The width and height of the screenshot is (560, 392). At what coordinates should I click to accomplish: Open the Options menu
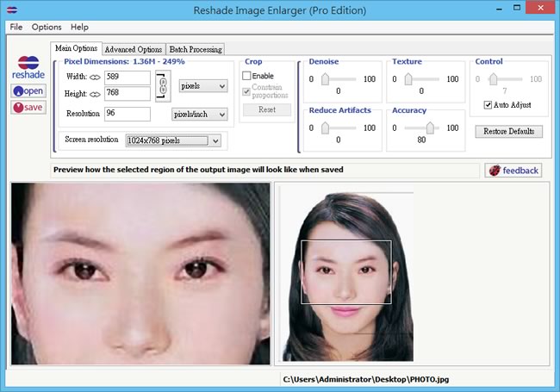coord(47,27)
